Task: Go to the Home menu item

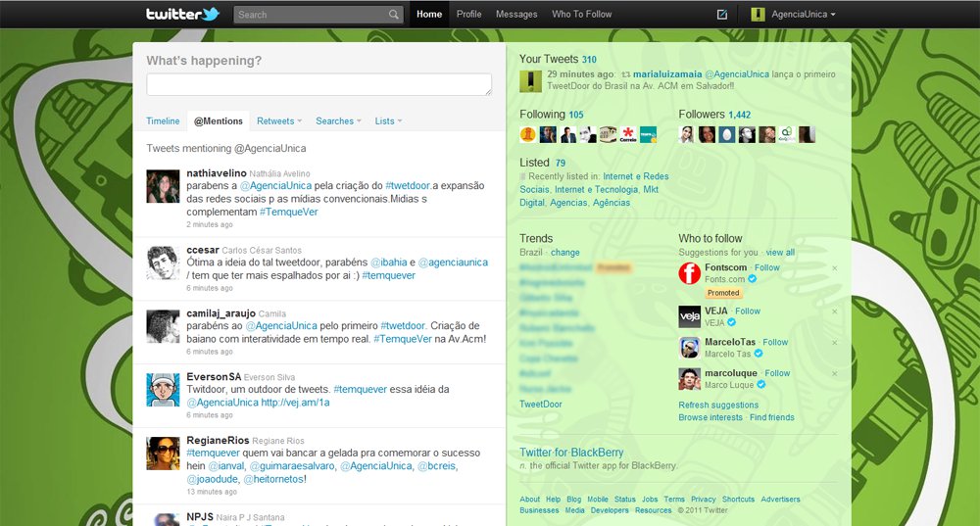Action: [429, 15]
